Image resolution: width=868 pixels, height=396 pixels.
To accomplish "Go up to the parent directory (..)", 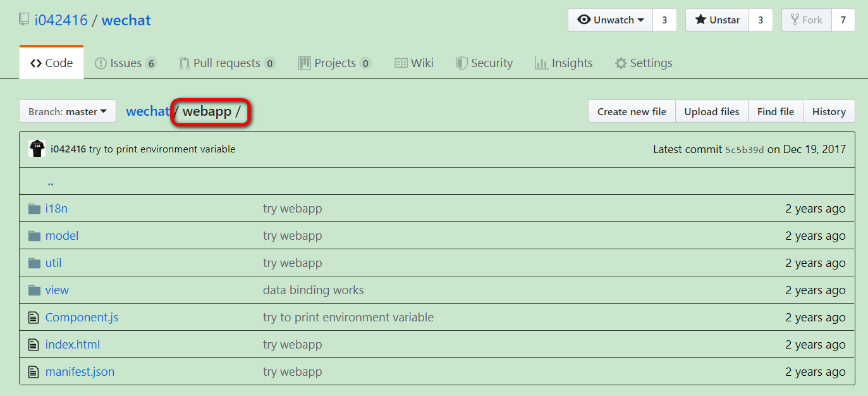I will [51, 182].
